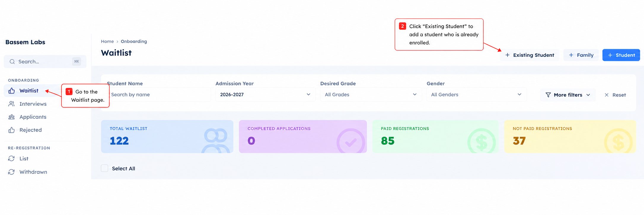Open the Desired Grade All Grades dropdown
The image size is (644, 215).
(371, 94)
